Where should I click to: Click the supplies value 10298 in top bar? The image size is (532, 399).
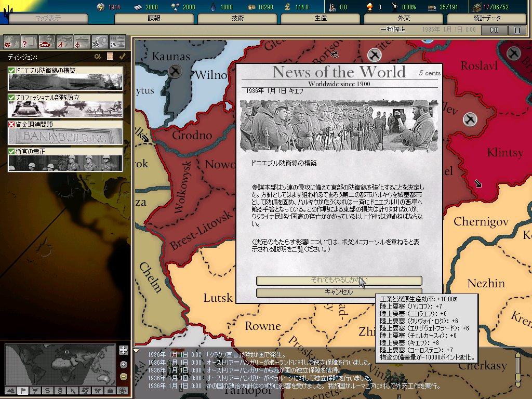point(265,7)
